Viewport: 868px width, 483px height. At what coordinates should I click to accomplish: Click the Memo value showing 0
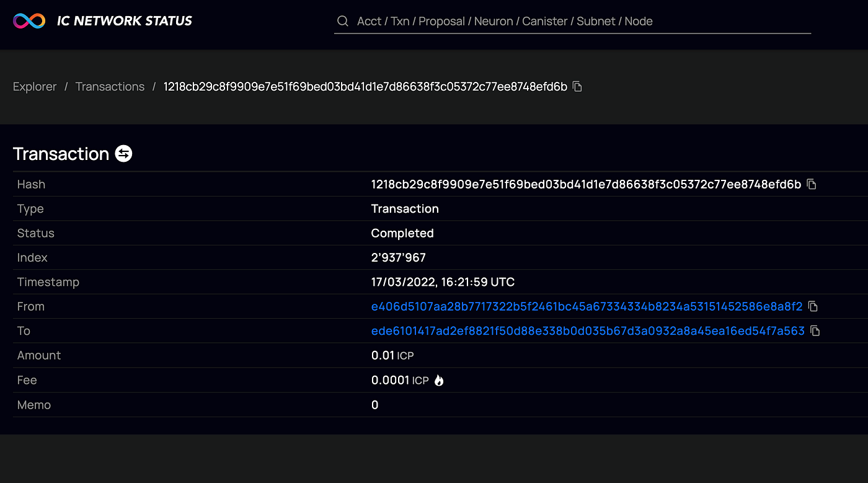coord(374,404)
